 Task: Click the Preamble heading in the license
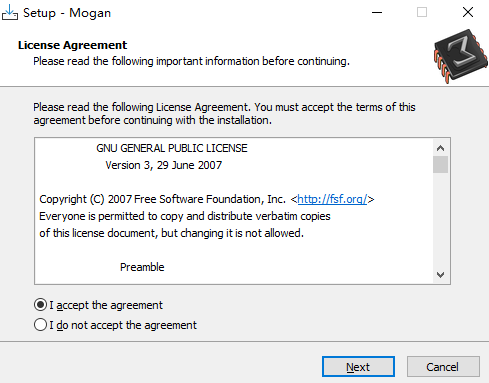coord(142,267)
